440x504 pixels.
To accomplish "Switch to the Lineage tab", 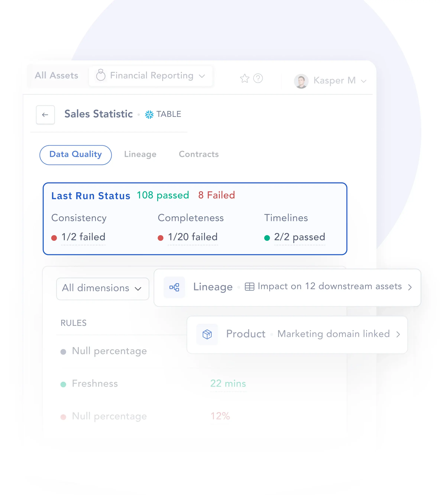I will tap(140, 154).
